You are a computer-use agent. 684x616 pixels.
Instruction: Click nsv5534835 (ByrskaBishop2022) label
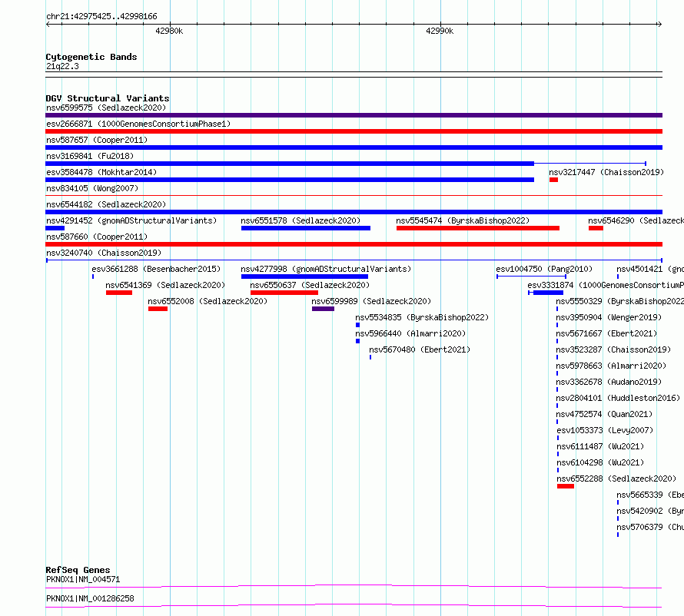(x=422, y=317)
